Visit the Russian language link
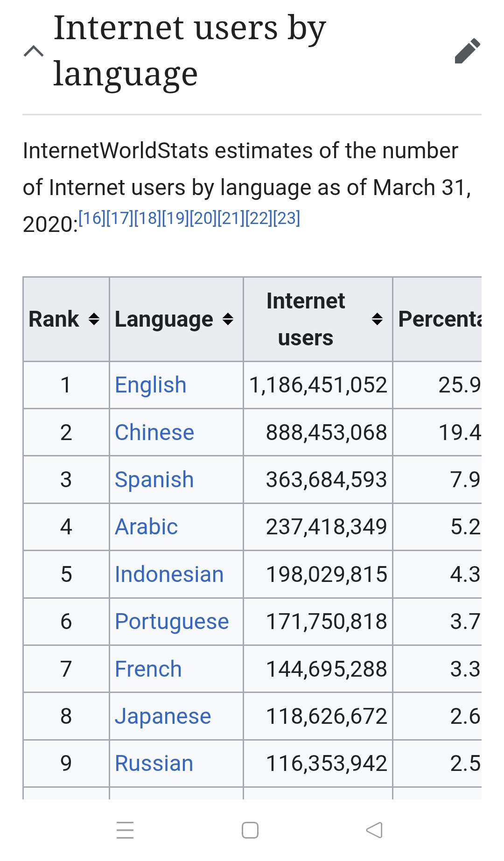 click(x=154, y=763)
